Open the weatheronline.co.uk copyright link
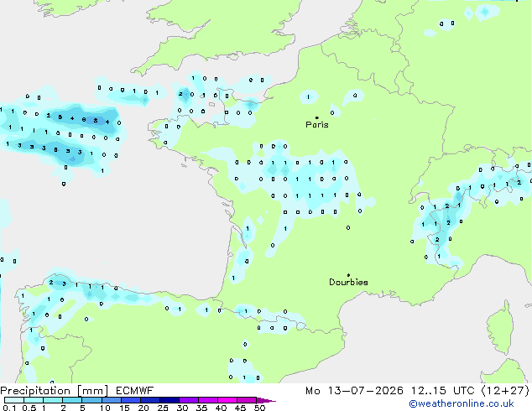Image resolution: width=532 pixels, height=411 pixels. coord(462,403)
